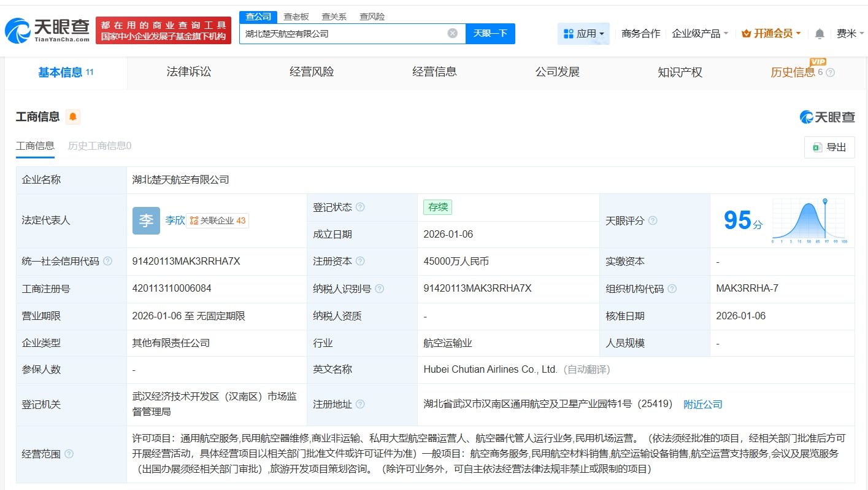Viewport: 868px width, 490px height.
Task: Export data with the 导出 button
Action: [829, 147]
